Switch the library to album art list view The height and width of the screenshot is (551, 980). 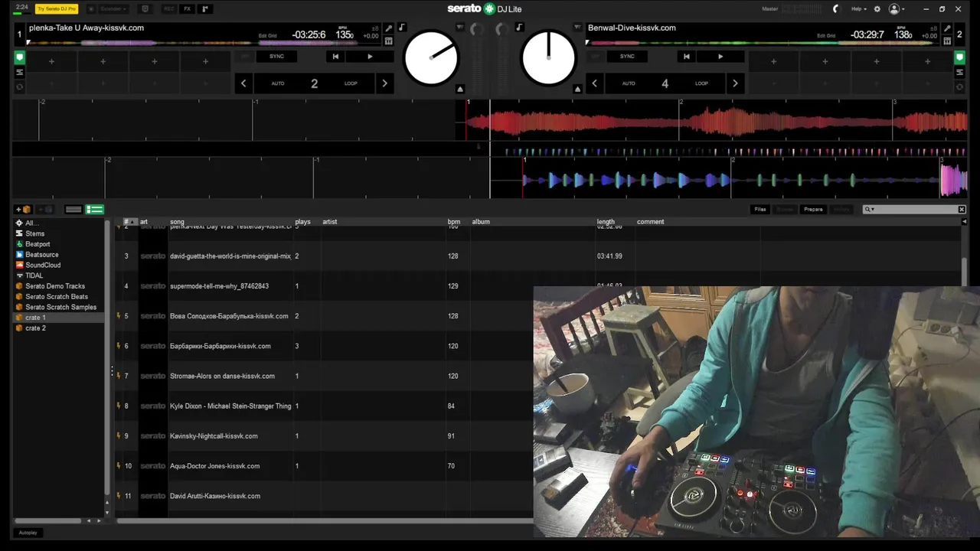95,210
